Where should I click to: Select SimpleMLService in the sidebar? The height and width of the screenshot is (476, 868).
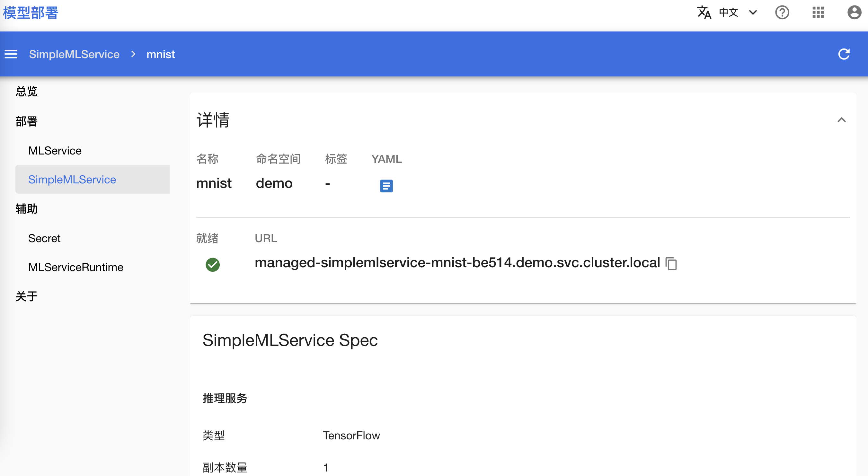pyautogui.click(x=92, y=179)
